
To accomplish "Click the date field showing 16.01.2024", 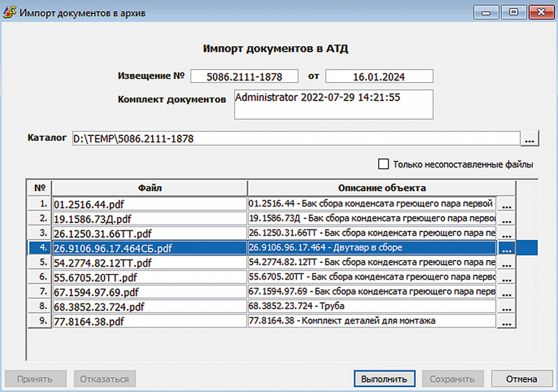I will click(x=379, y=76).
